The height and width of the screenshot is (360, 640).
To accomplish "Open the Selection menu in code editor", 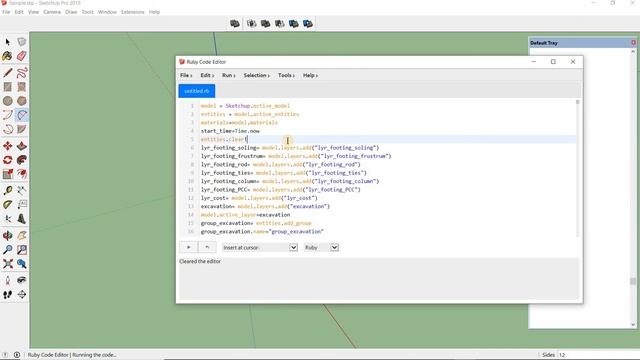I will 256,76.
